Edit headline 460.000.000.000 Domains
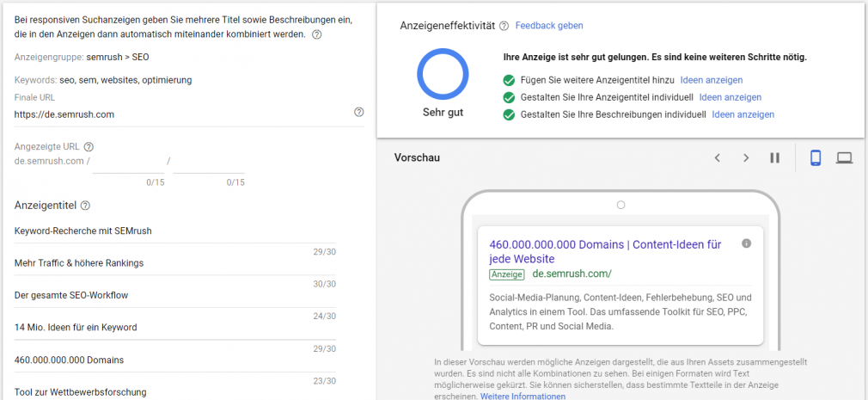This screenshot has width=868, height=400. tap(175, 360)
